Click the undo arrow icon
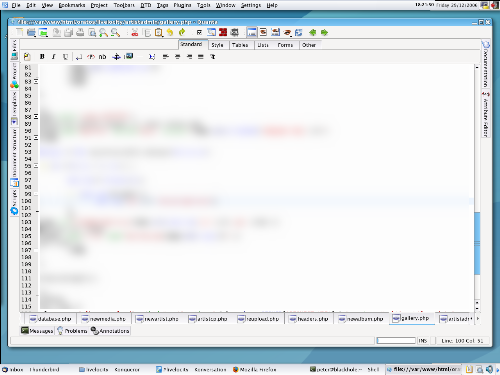Screen dimensions: 500x375 pos(170,32)
